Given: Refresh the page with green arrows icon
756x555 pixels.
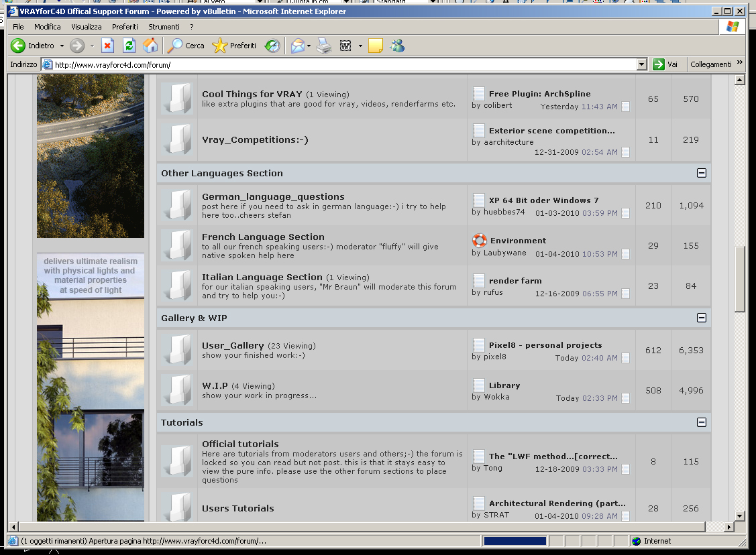Looking at the screenshot, I should click(x=129, y=46).
